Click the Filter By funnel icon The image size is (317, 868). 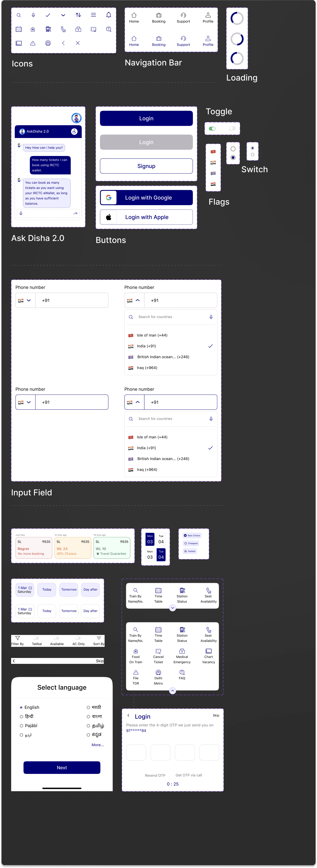tap(18, 638)
